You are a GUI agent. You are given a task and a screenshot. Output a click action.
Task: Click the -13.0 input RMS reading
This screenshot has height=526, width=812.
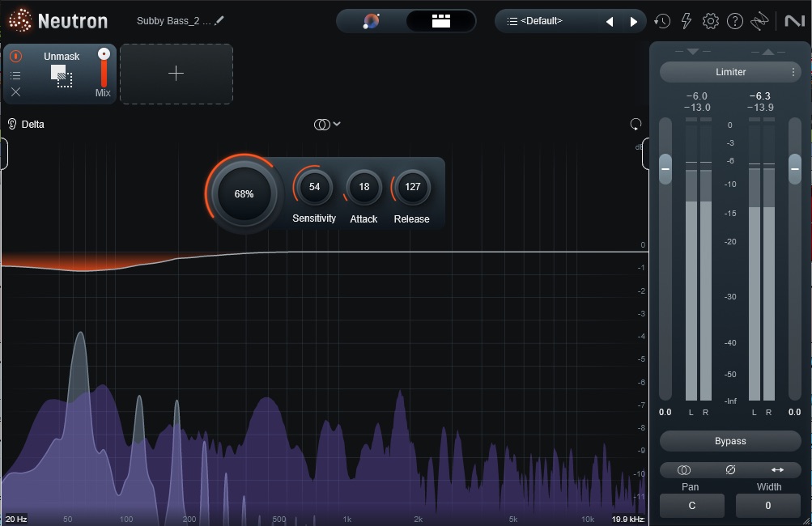(697, 108)
